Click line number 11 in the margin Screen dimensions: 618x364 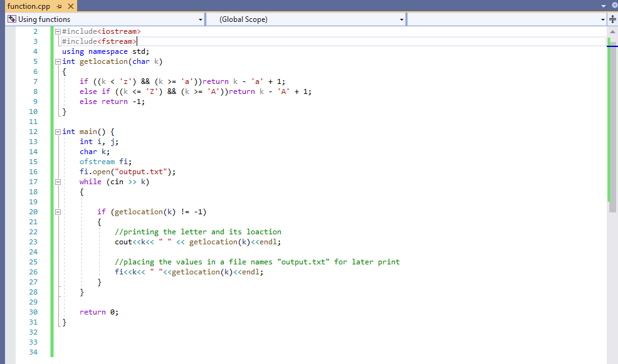pyautogui.click(x=33, y=122)
